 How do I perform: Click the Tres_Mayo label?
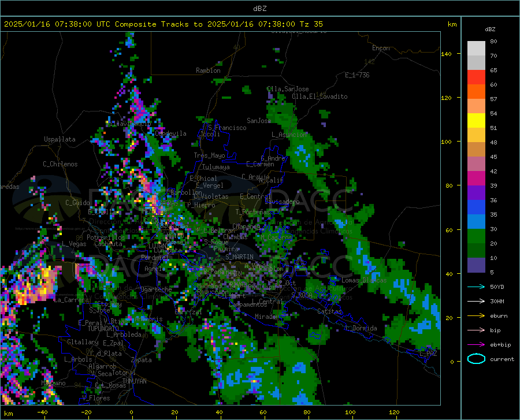209,155
